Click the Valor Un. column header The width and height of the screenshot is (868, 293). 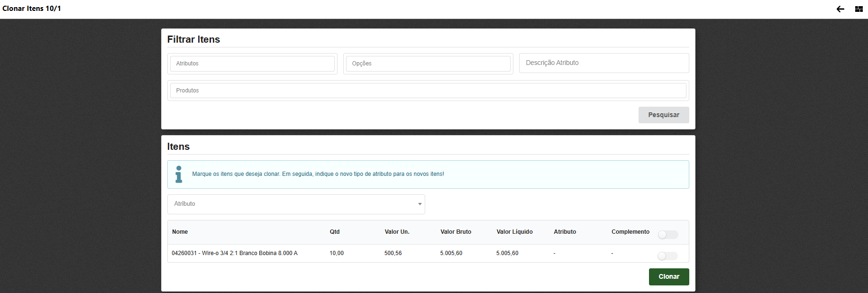(x=397, y=232)
